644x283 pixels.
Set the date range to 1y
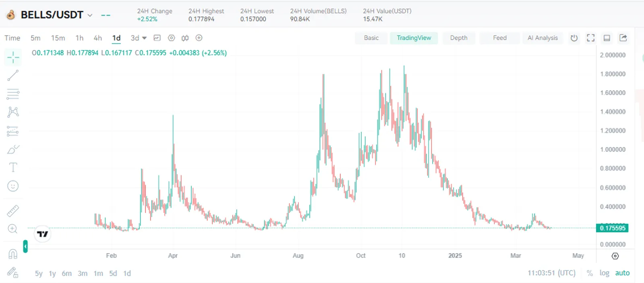pos(52,273)
